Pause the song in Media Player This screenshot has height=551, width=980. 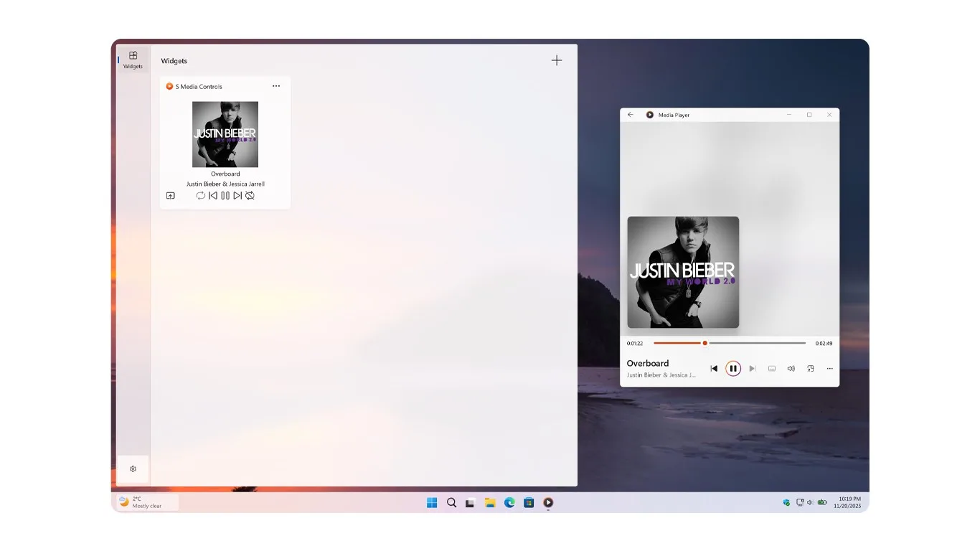click(x=732, y=369)
